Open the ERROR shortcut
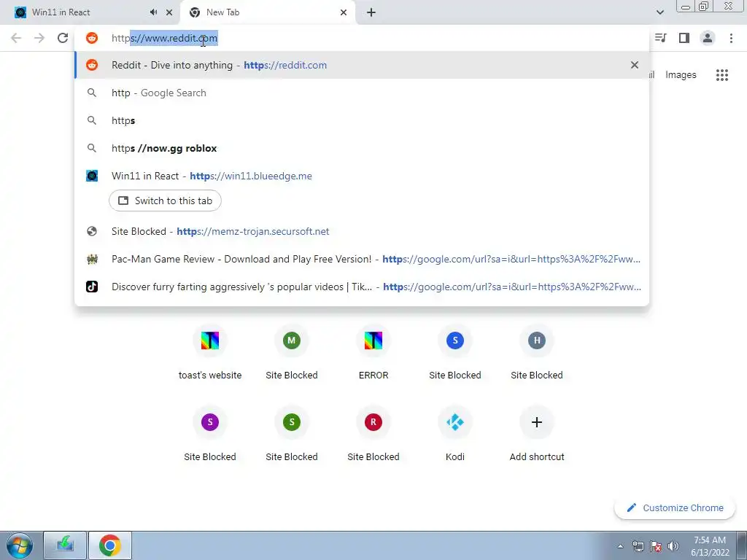 (x=373, y=353)
